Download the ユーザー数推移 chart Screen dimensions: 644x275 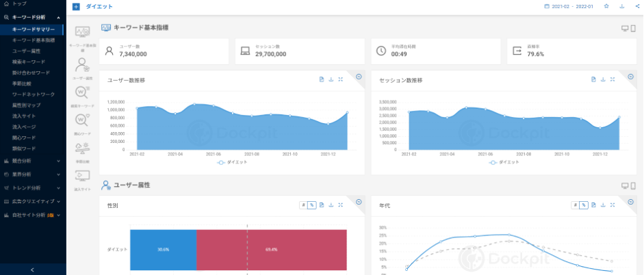[331, 80]
